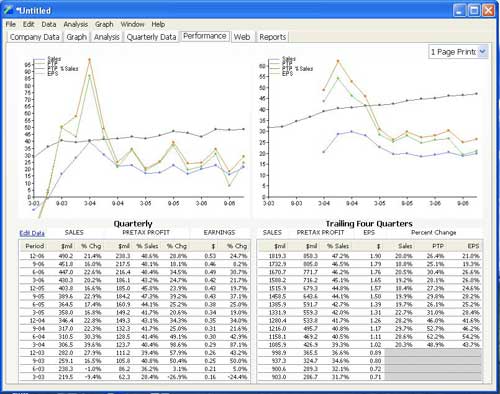500x394 pixels.
Task: Open the Graph menu
Action: point(104,24)
